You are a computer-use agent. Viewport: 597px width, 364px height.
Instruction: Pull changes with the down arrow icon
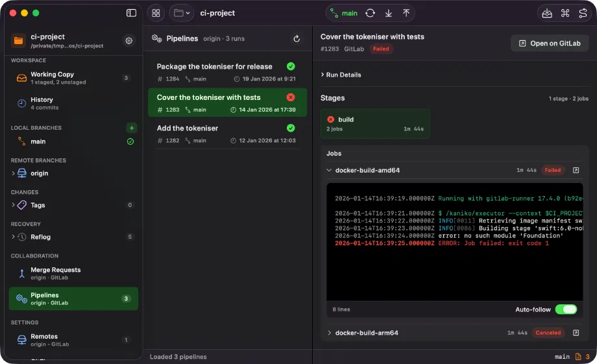click(x=388, y=14)
